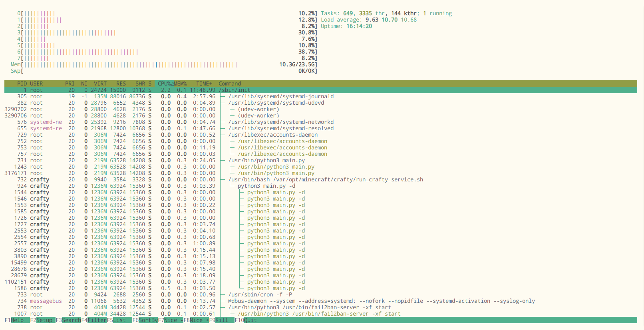Select the udev-worker row with PID 3290702
The height and width of the screenshot is (330, 644).
[321, 109]
